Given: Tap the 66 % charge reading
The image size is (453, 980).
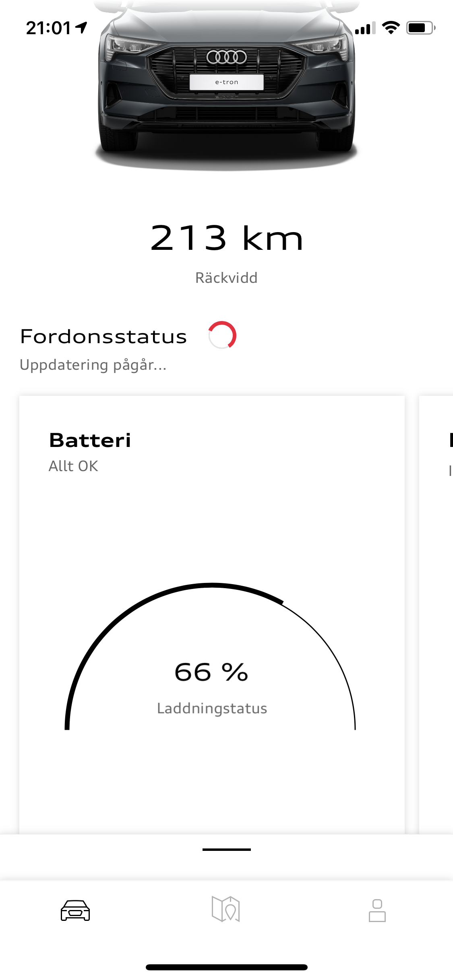Looking at the screenshot, I should pos(211,672).
